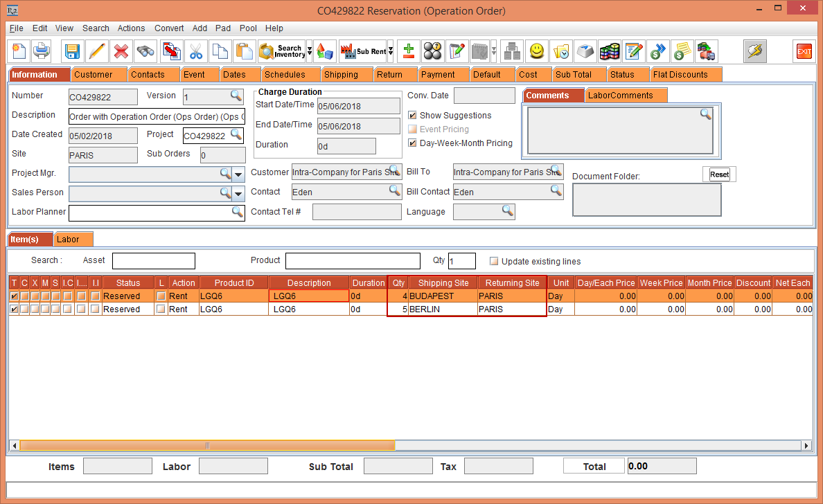Open the Convert menu
The image size is (823, 504).
[169, 28]
